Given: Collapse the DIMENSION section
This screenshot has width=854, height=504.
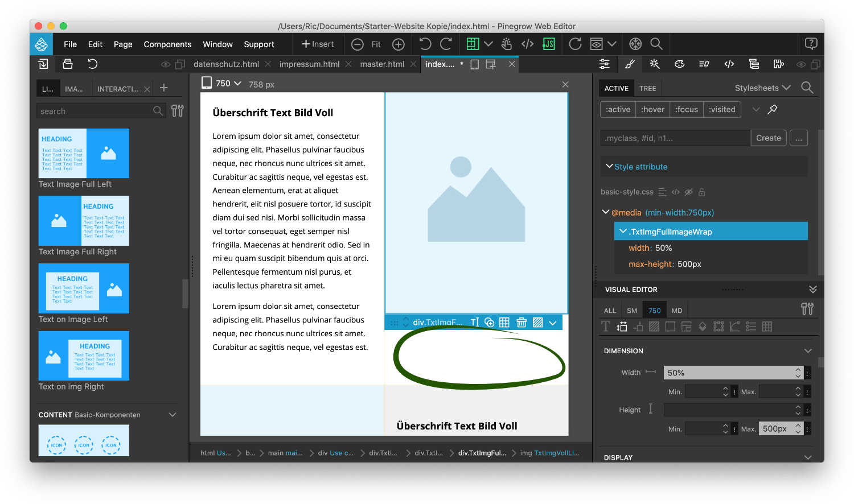Looking at the screenshot, I should tap(808, 350).
